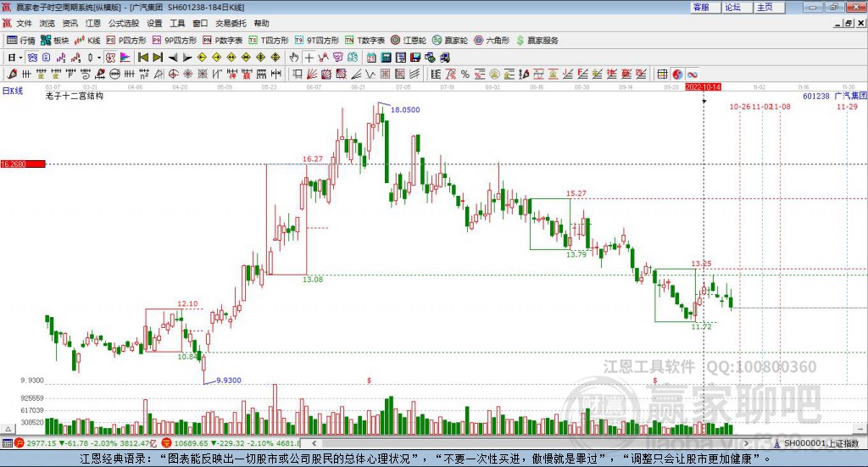Screen dimensions: 868x467
Task: Select the hand pan tool
Action: pos(294,58)
